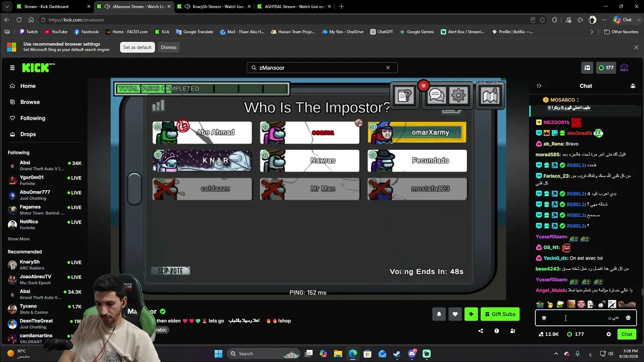
Task: Click the chat message input box
Action: tap(586, 318)
